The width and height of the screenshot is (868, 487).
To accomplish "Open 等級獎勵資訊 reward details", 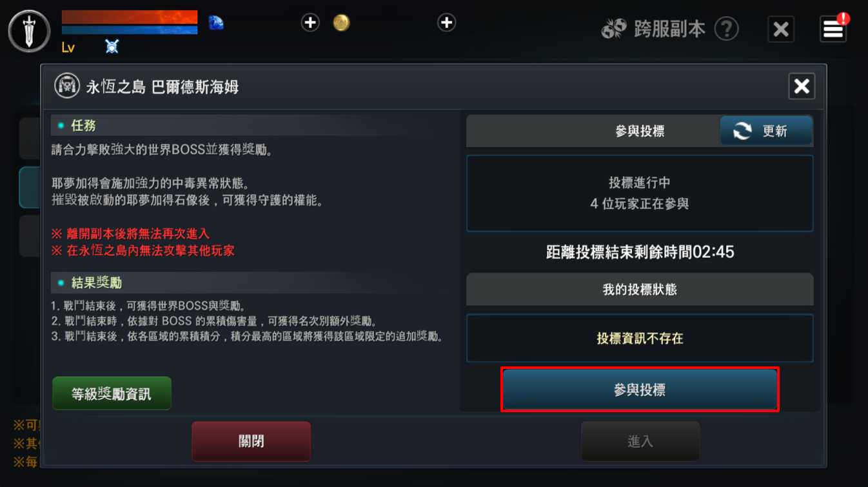I will tap(112, 393).
